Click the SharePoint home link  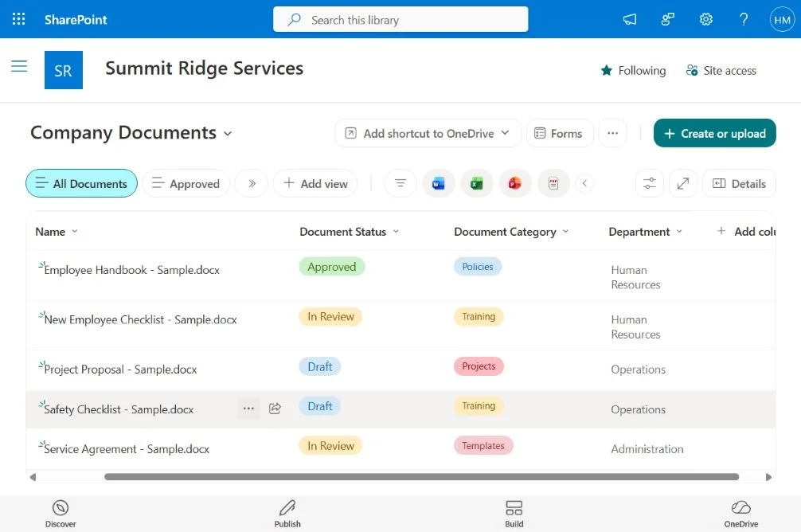point(76,19)
